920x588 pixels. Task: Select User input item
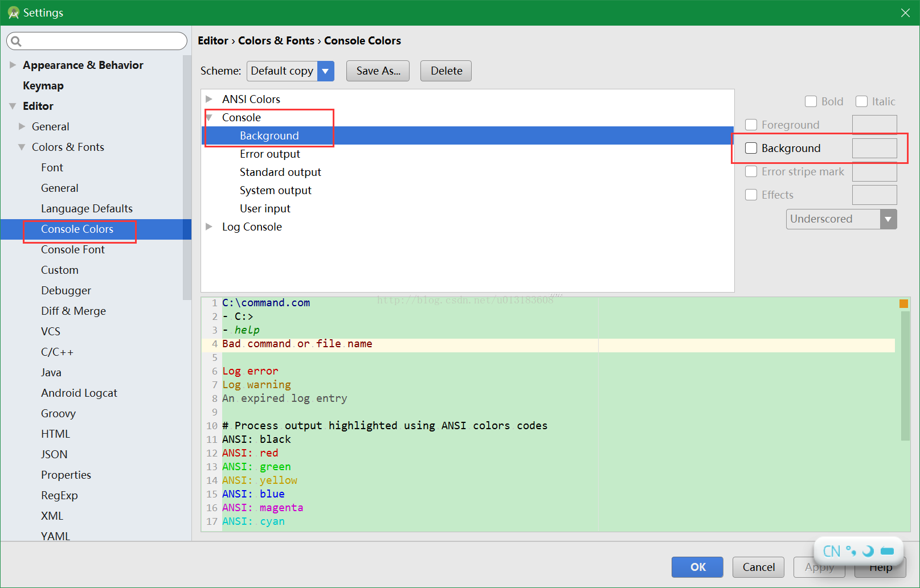pyautogui.click(x=265, y=208)
